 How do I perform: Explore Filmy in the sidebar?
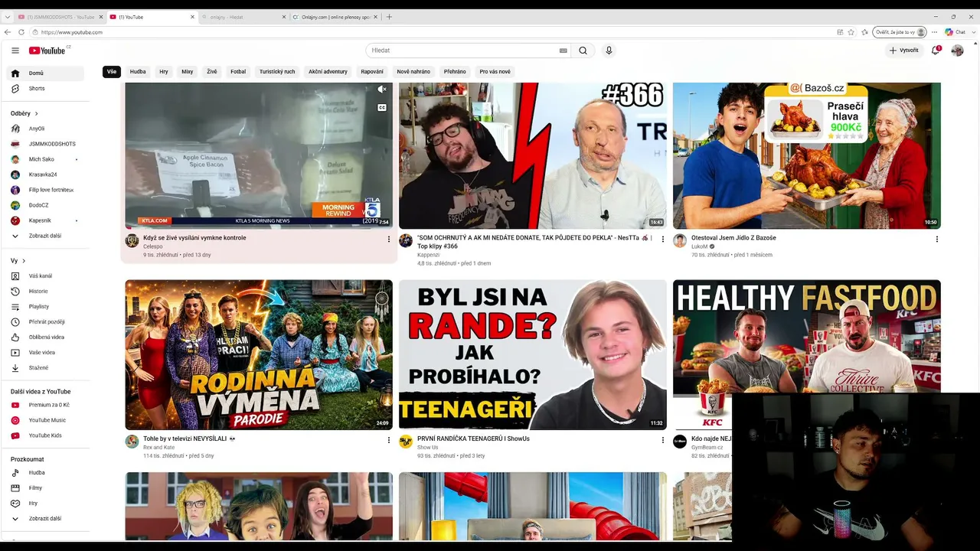point(45,488)
